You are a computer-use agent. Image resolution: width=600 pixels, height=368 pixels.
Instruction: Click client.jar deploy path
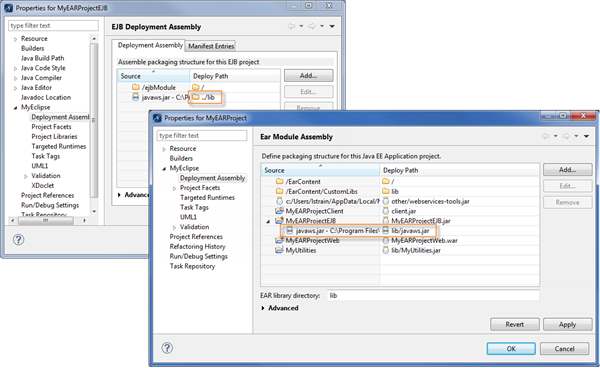[x=403, y=211]
